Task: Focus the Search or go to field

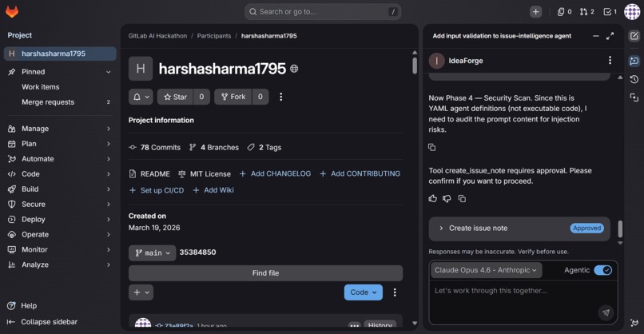Action: click(x=323, y=12)
